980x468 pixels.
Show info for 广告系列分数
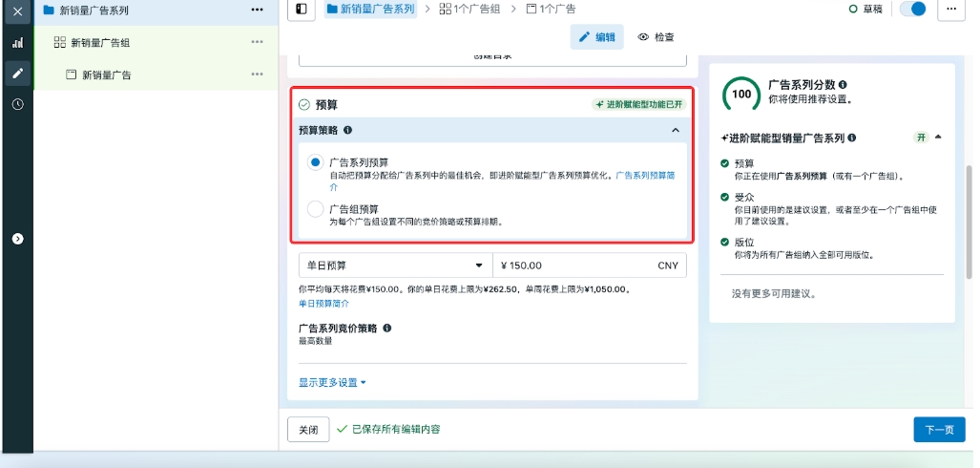(x=843, y=84)
